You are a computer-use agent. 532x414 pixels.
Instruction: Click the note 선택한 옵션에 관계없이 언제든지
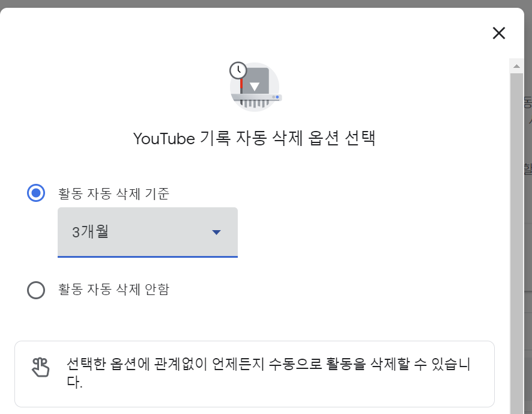coord(268,373)
